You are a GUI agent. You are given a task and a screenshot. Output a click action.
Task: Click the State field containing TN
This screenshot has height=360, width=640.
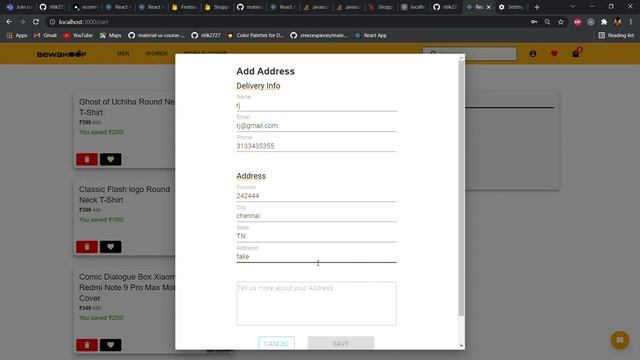316,236
